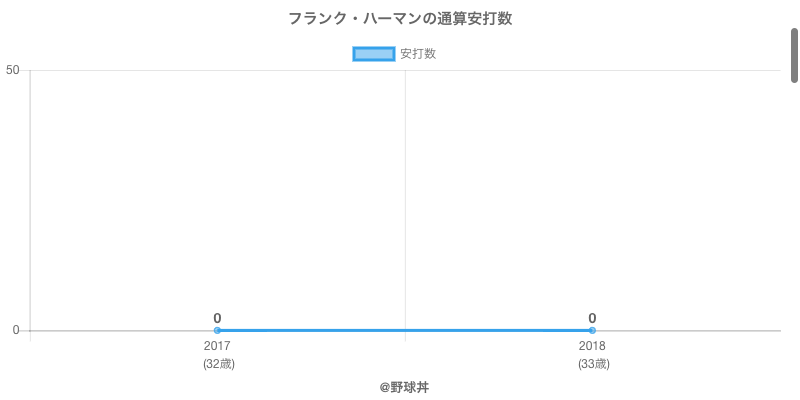Click the 2018 x-axis label

pos(592,346)
